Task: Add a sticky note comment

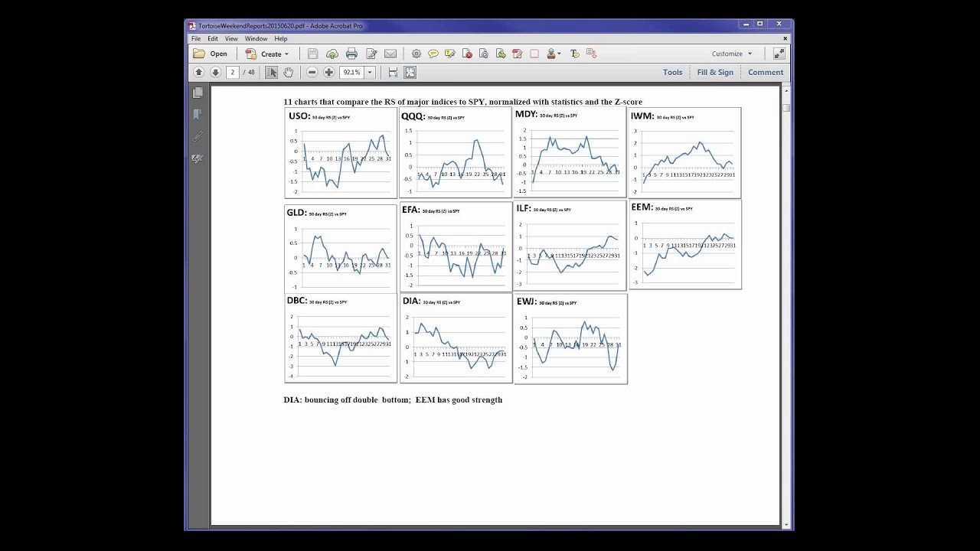Action: coord(433,54)
